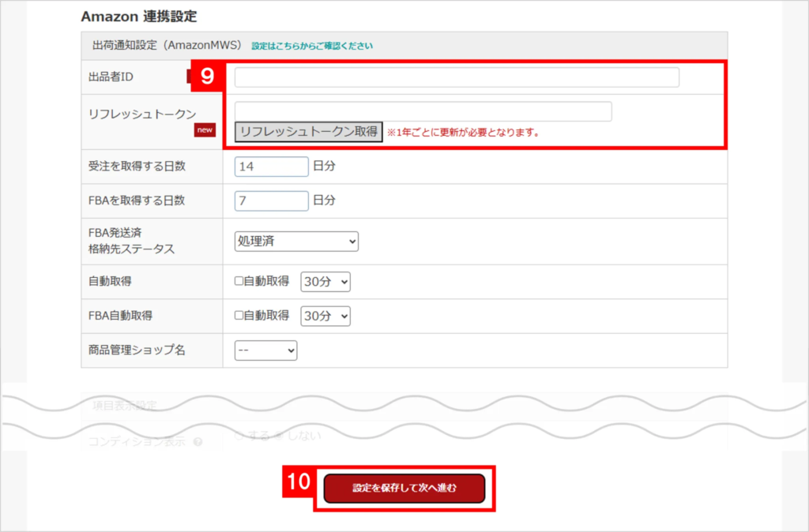The width and height of the screenshot is (809, 532).
Task: Tick the checkbox in the FBA自動取得 row
Action: pos(239,316)
